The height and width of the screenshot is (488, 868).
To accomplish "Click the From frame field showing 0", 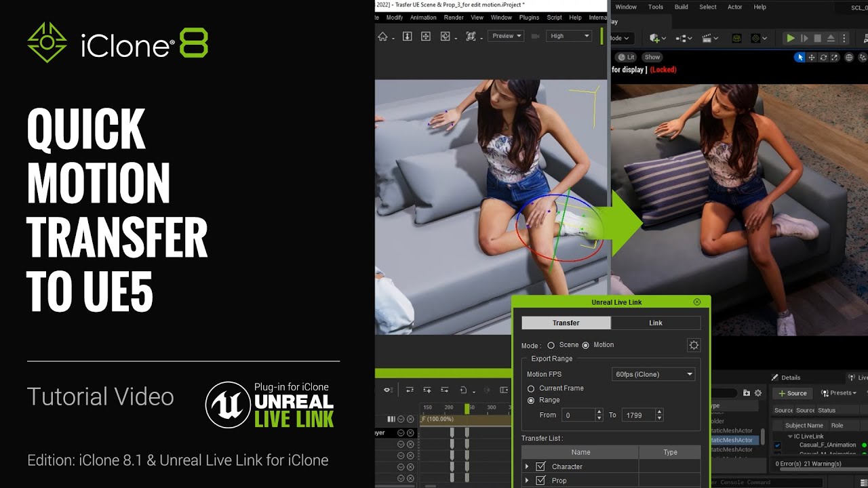I will (577, 415).
